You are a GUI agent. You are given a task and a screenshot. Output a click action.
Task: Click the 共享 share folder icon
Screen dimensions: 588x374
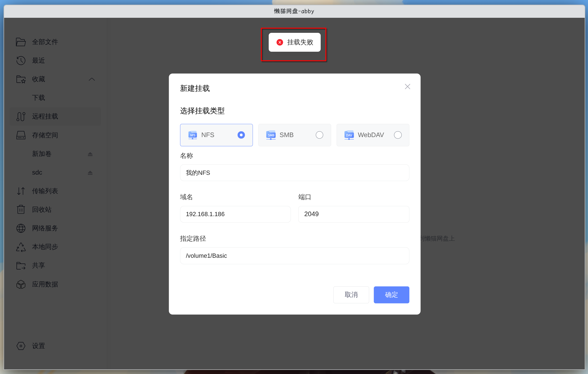(21, 266)
